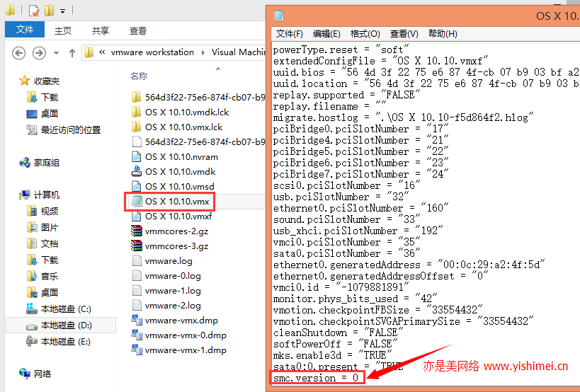Place cursor on smc.version = 0 line
The image size is (580, 392).
[316, 378]
